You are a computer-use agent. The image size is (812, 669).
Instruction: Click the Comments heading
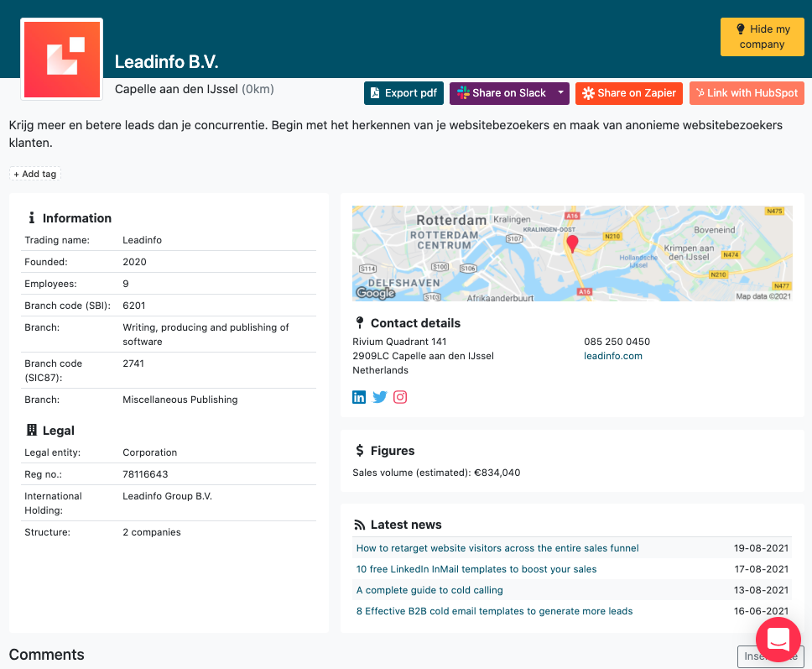click(x=47, y=655)
